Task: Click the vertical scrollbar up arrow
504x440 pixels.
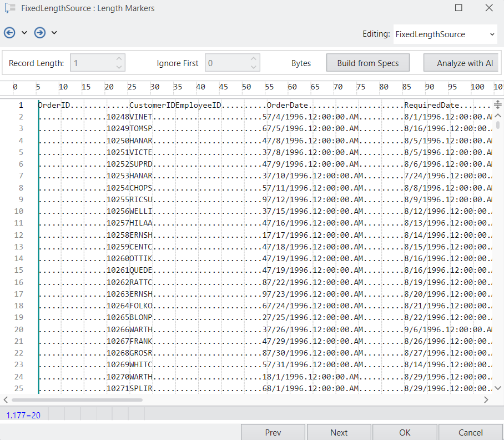Action: click(x=497, y=116)
